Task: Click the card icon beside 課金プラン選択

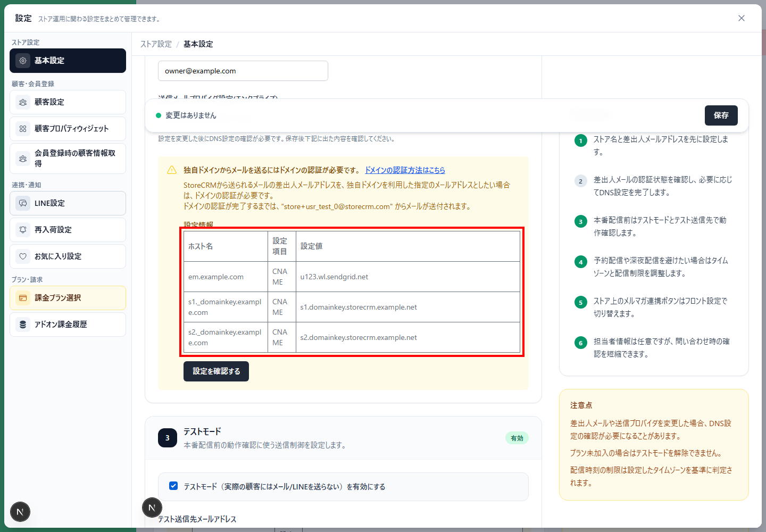Action: click(x=23, y=298)
